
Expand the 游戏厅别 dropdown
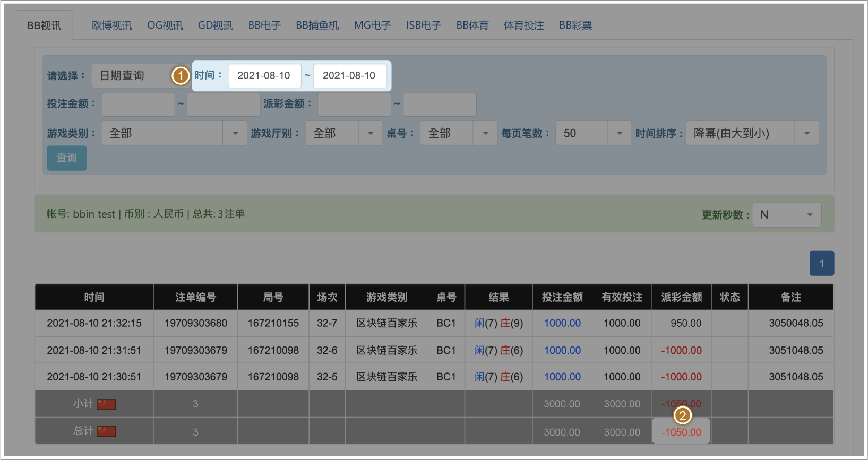343,133
